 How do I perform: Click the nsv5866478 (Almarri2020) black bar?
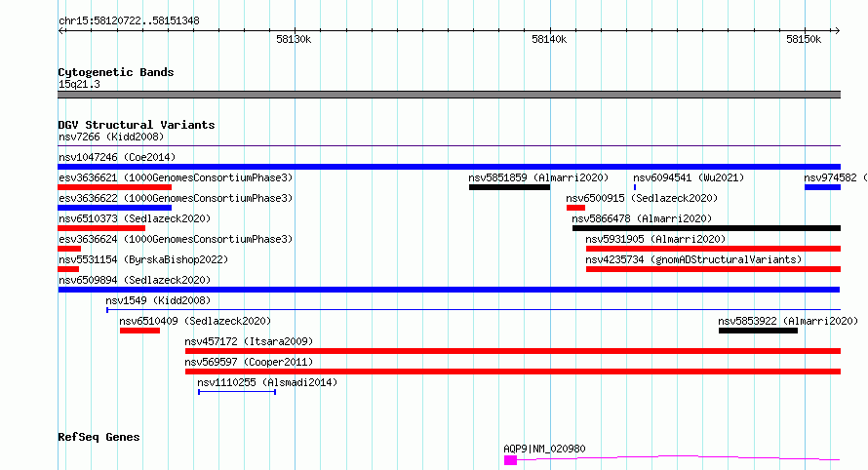[x=706, y=228]
